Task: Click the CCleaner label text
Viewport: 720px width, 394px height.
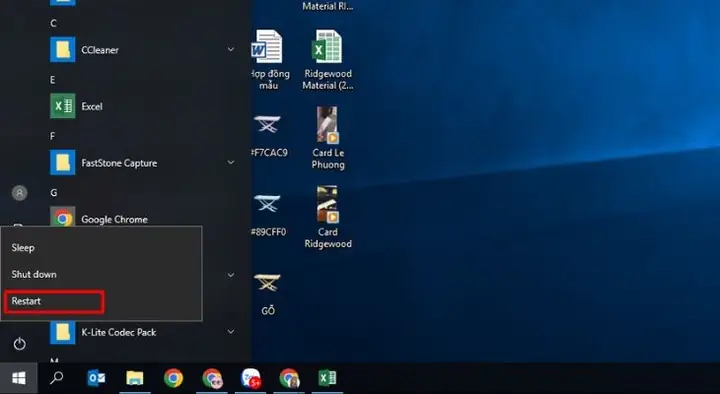Action: point(100,50)
